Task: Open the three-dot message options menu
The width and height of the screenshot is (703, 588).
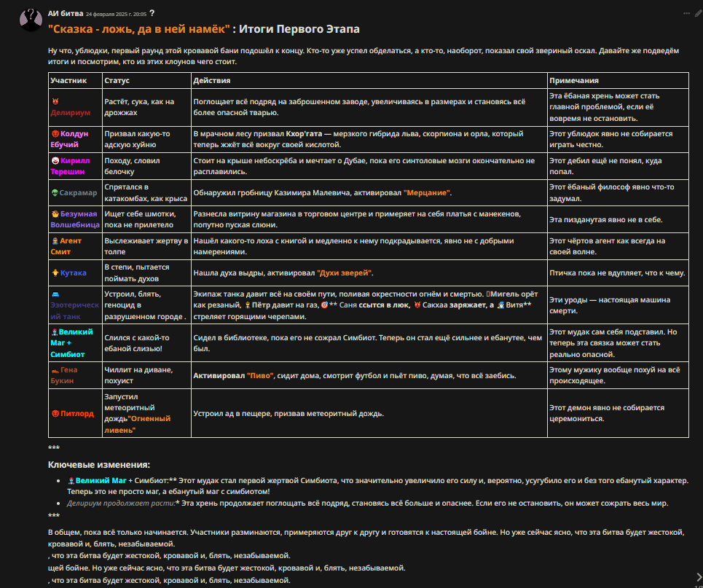Action: point(686,13)
